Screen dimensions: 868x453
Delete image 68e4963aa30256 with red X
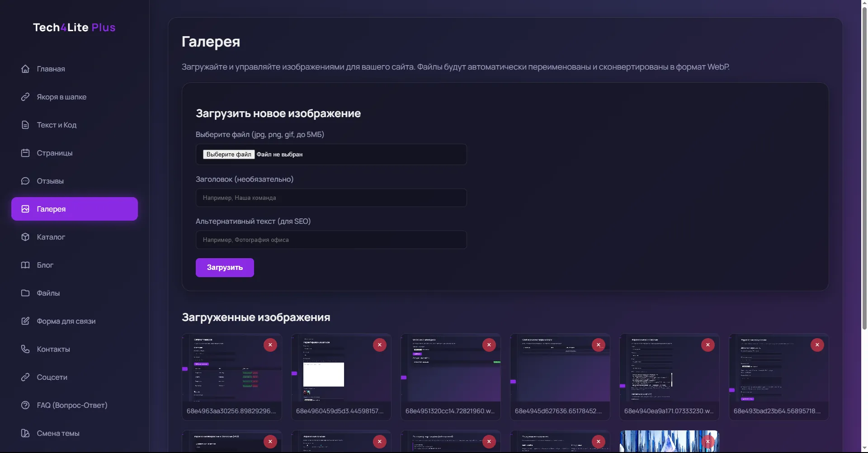270,345
